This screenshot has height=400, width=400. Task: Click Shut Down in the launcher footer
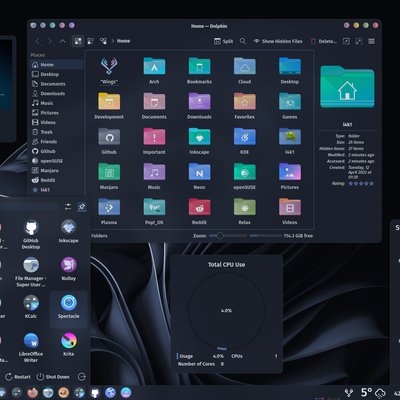click(x=53, y=377)
